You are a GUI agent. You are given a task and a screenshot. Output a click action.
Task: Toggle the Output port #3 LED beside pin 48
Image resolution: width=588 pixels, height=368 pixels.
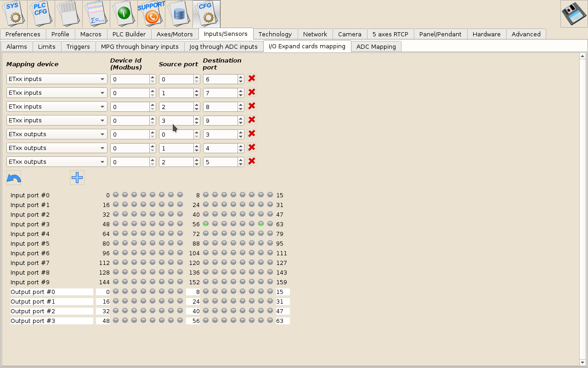(116, 321)
